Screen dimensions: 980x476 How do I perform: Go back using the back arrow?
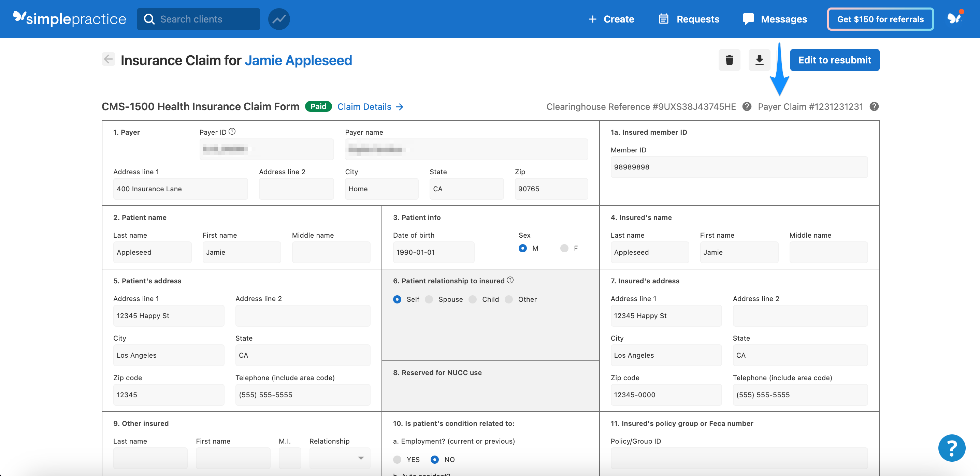(108, 59)
